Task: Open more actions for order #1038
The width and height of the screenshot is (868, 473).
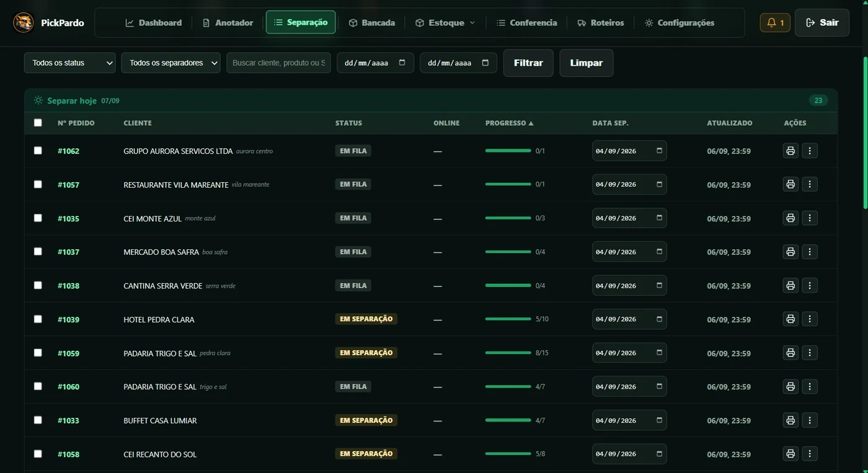Action: click(810, 285)
